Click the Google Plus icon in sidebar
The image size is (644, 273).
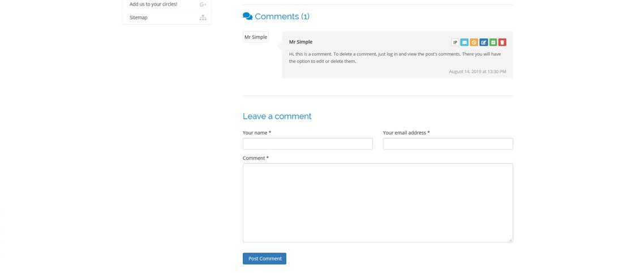click(203, 5)
